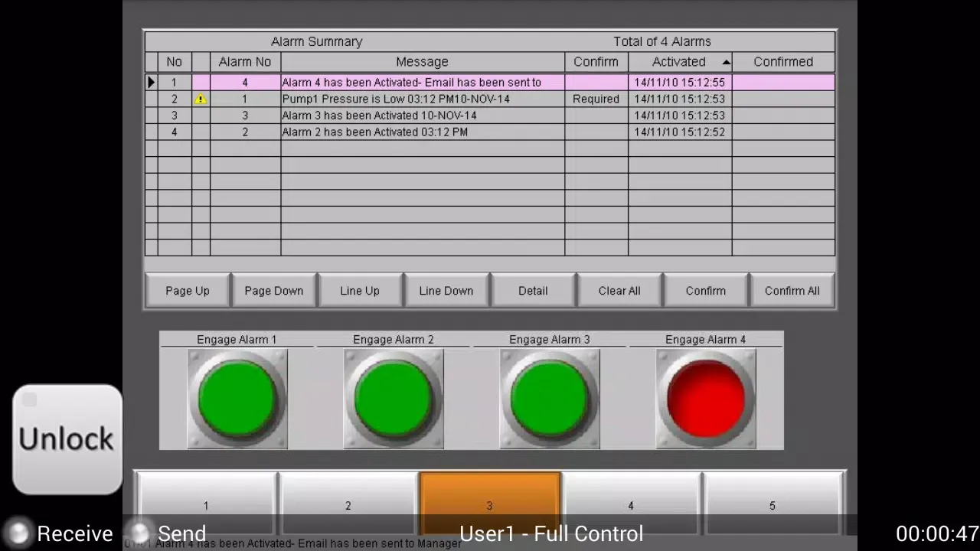Click the Send indicator light
This screenshot has height=551, width=980.
(140, 533)
